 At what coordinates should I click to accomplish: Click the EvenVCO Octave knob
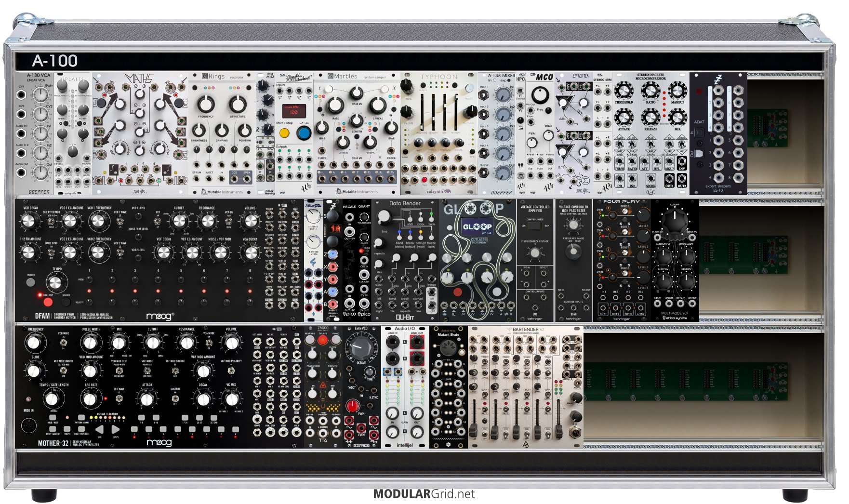(x=361, y=347)
